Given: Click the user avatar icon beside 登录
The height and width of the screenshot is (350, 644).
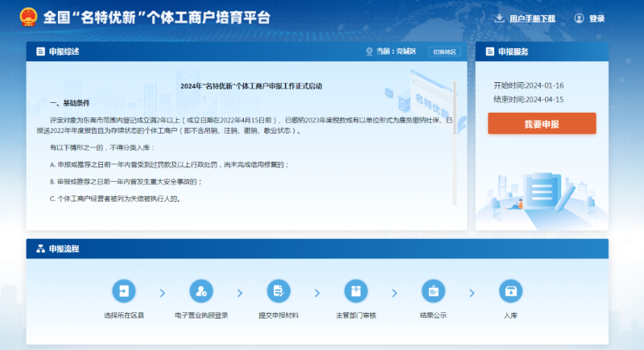Looking at the screenshot, I should point(579,18).
